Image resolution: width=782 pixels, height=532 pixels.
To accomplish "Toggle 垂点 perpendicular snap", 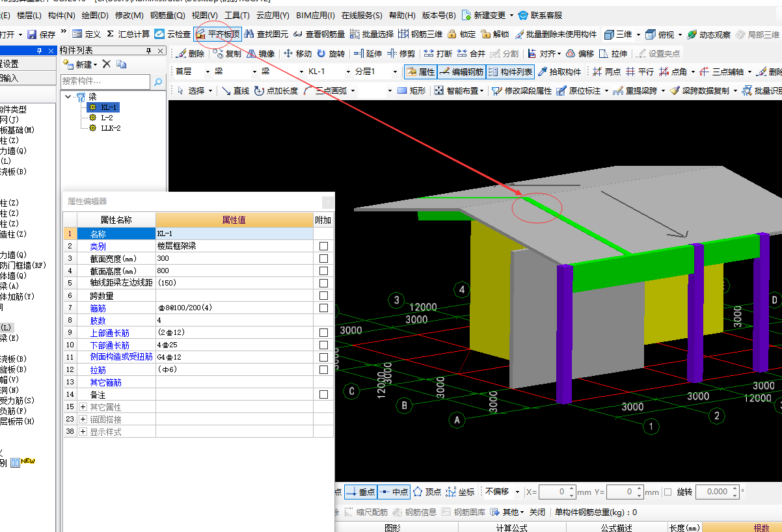I will tap(360, 492).
